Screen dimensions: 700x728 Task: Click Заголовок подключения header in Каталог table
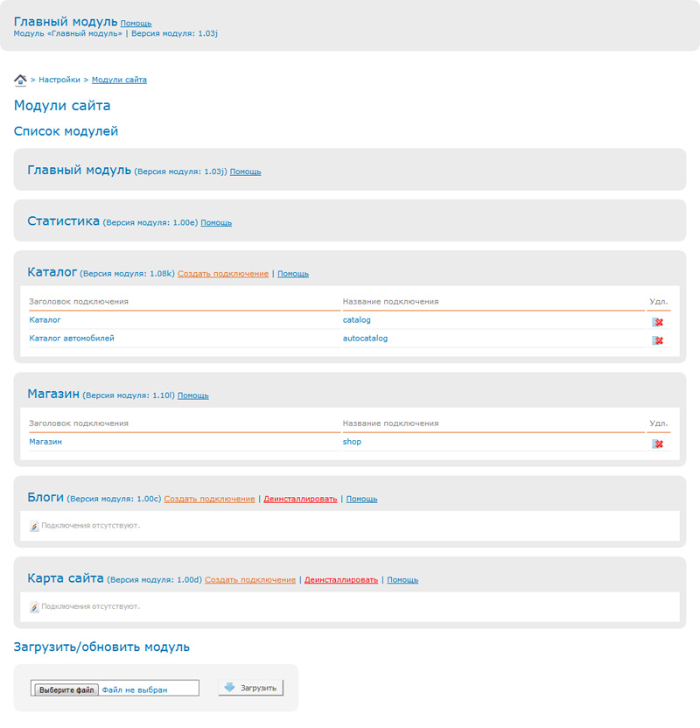(x=79, y=302)
